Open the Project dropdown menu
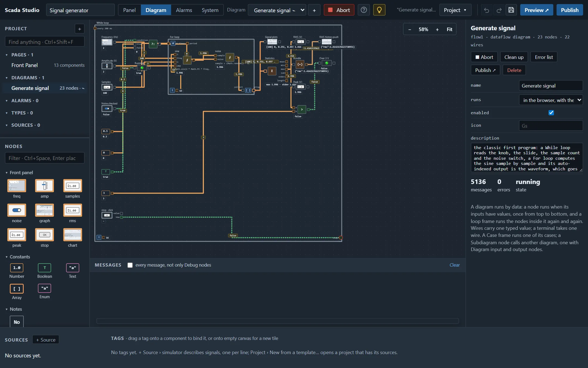This screenshot has width=588, height=368. tap(455, 10)
